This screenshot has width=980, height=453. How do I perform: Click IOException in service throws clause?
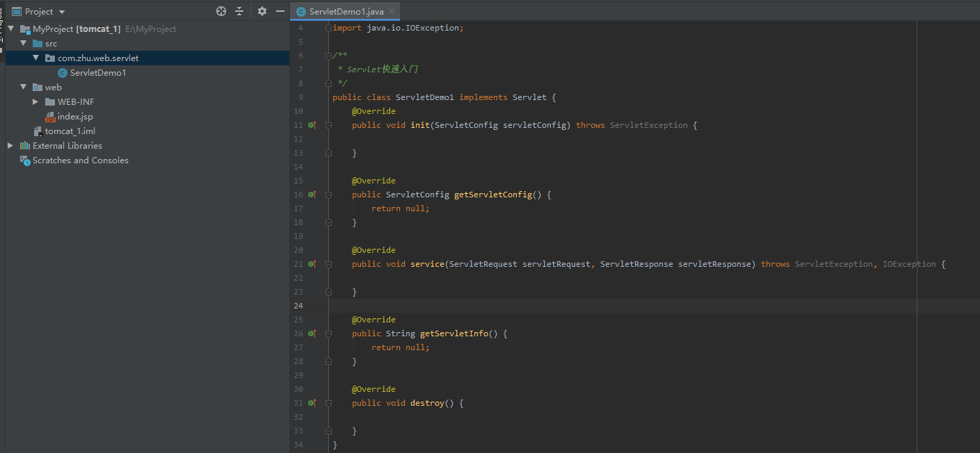[909, 264]
